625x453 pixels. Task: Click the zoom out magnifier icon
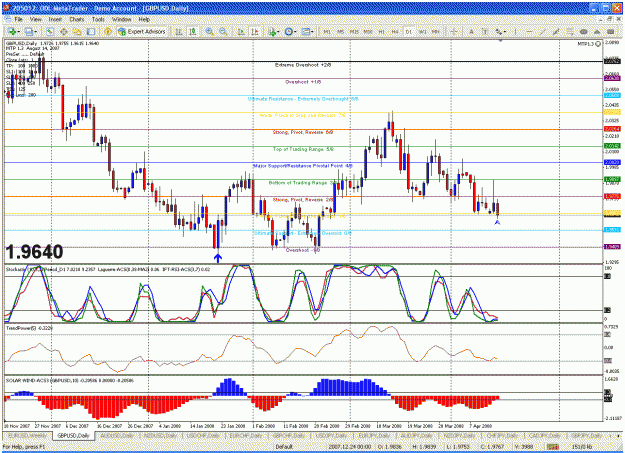point(223,32)
